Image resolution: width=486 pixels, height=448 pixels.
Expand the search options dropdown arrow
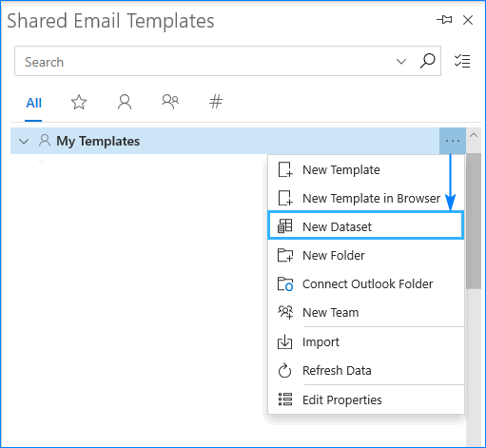click(401, 61)
